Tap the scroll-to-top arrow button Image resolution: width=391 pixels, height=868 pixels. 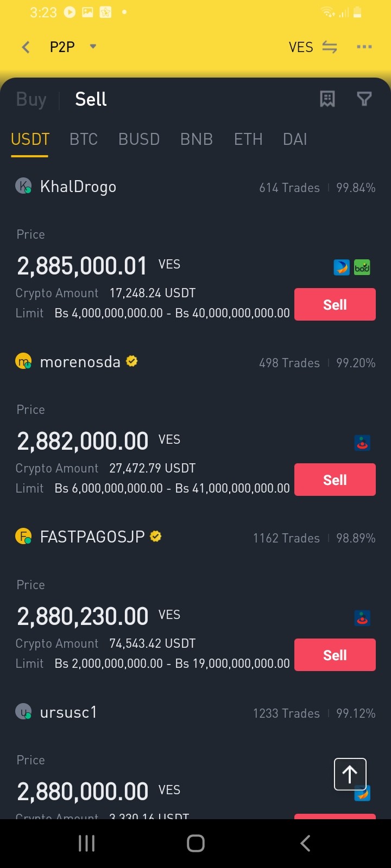pos(350,774)
